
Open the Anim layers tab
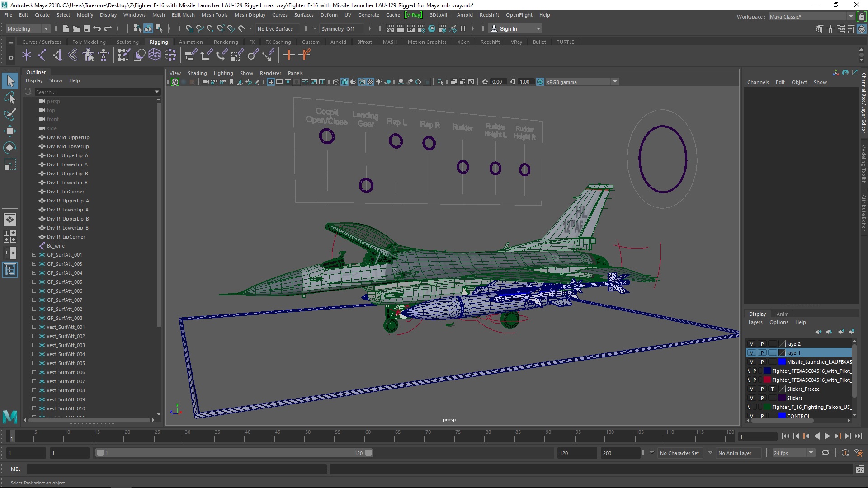coord(782,314)
